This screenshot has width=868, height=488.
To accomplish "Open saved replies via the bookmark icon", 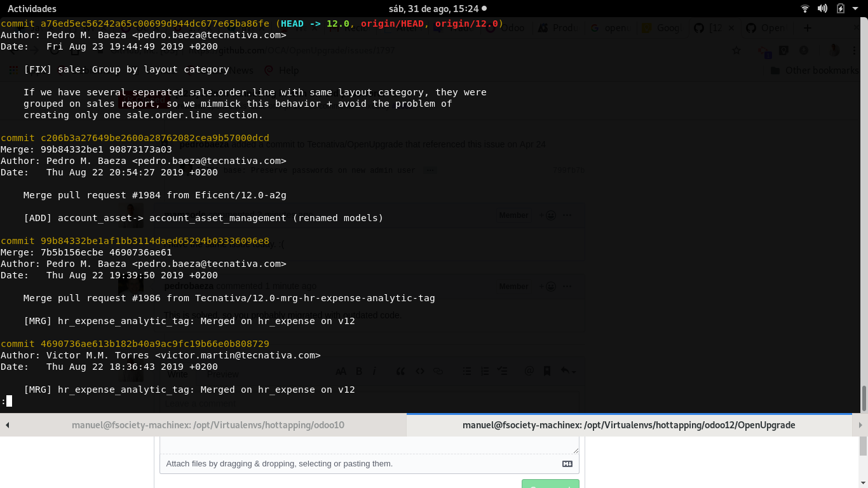I will coord(547,371).
